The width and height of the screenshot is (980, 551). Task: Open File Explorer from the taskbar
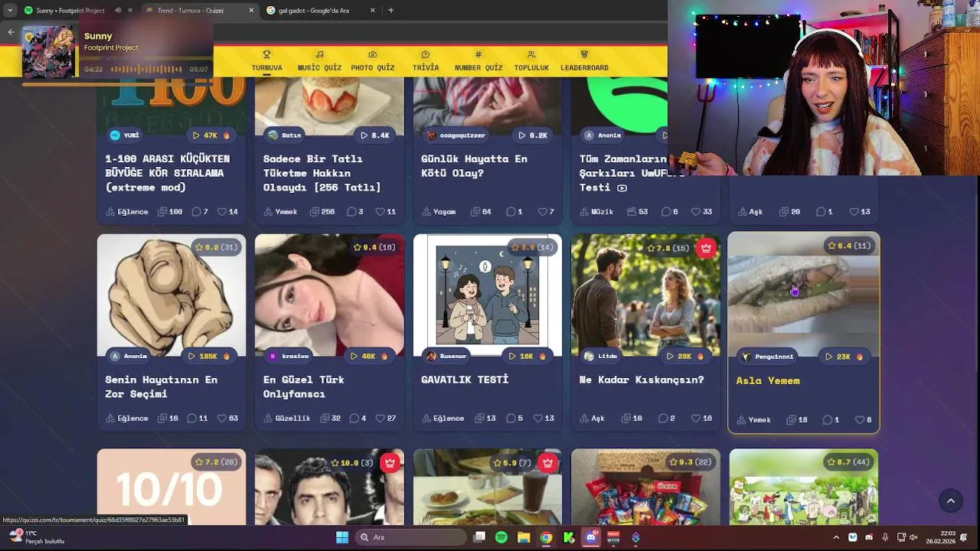point(524,537)
